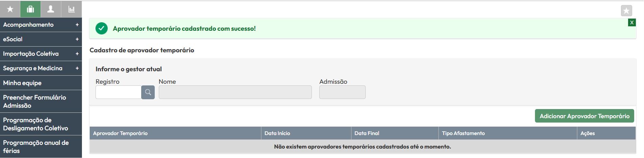This screenshot has height=158, width=644.
Task: Click the star favorite icon at top right
Action: (x=626, y=11)
